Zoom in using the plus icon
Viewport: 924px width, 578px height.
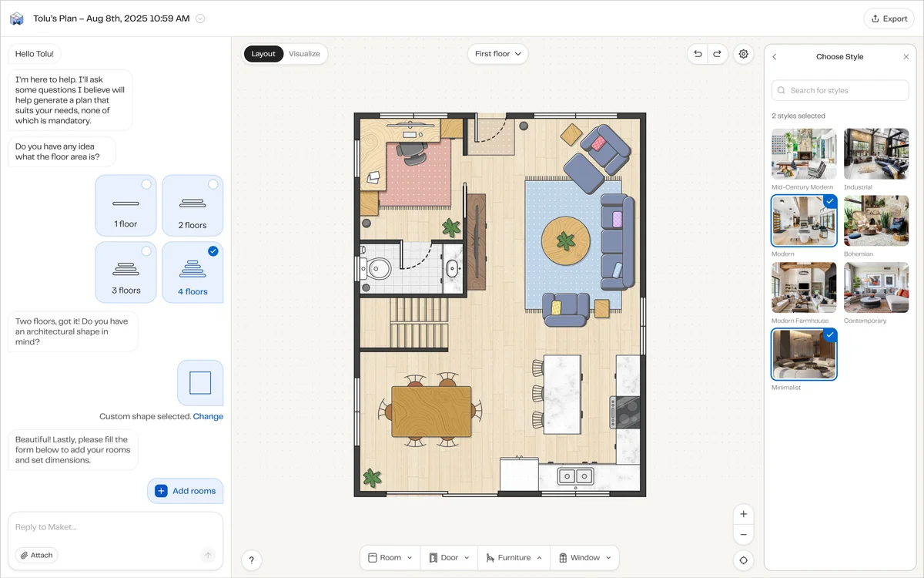pyautogui.click(x=743, y=513)
